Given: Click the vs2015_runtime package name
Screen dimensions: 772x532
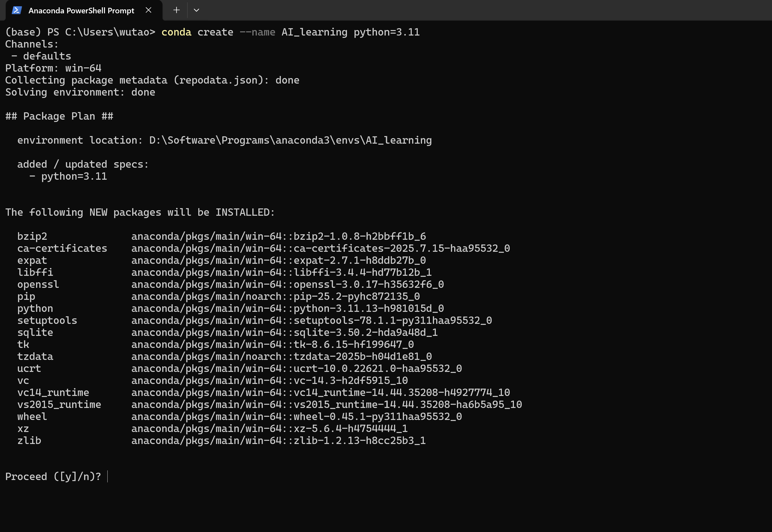Looking at the screenshot, I should click(59, 405).
